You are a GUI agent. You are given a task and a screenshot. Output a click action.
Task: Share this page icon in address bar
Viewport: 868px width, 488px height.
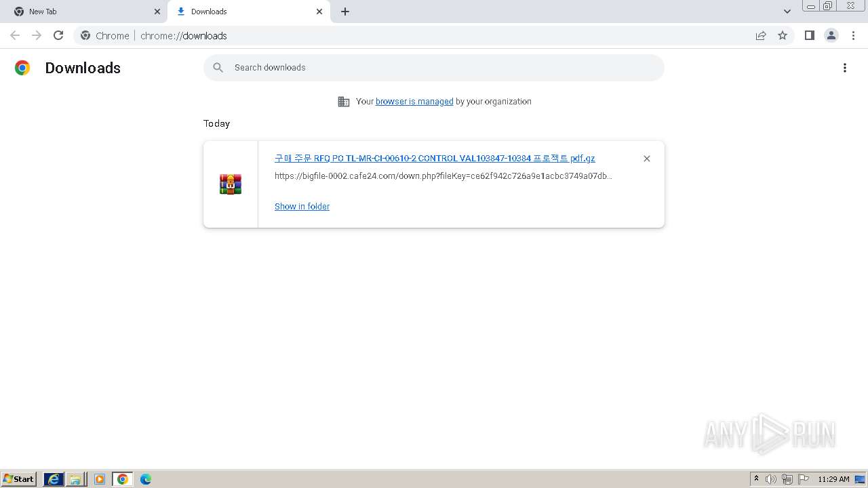tap(761, 35)
